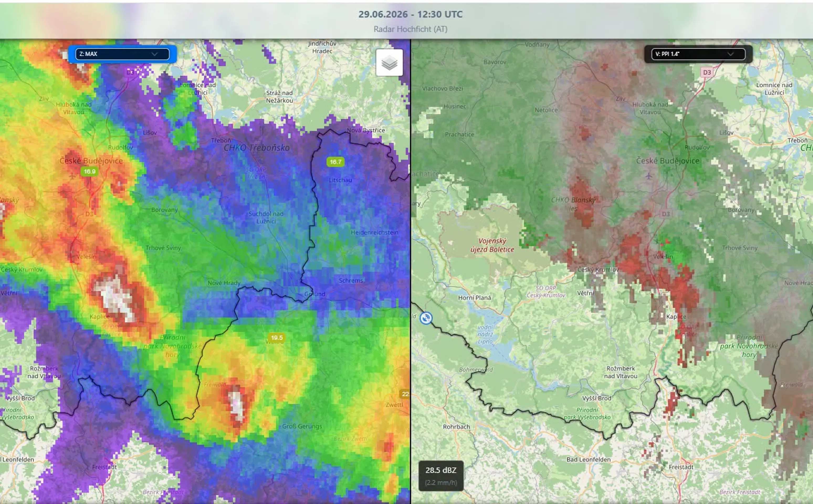Click the Bavorov town label
The image size is (813, 504).
tap(495, 62)
